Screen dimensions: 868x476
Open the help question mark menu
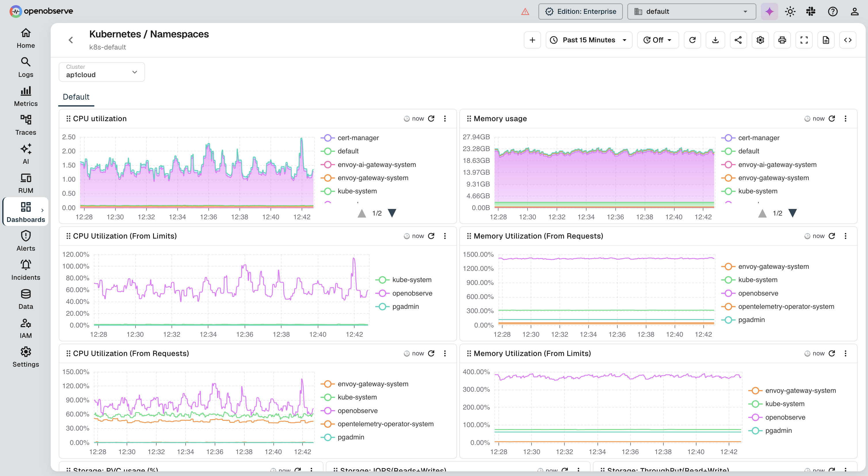833,12
